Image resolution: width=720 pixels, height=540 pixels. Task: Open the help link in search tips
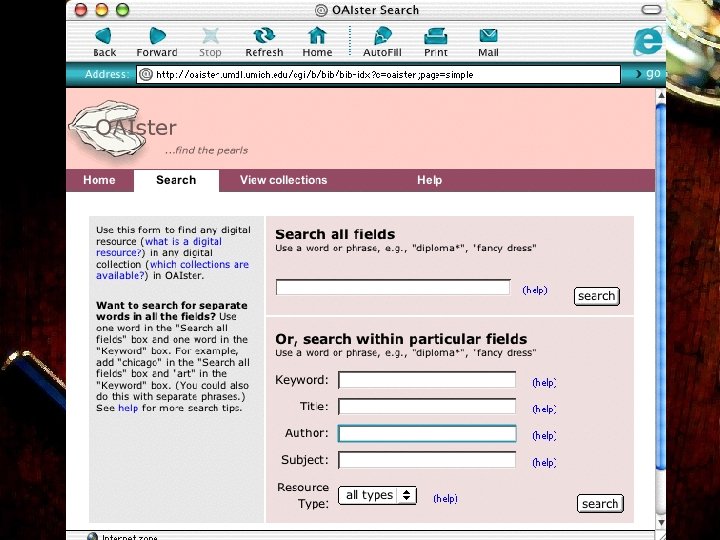(x=128, y=408)
